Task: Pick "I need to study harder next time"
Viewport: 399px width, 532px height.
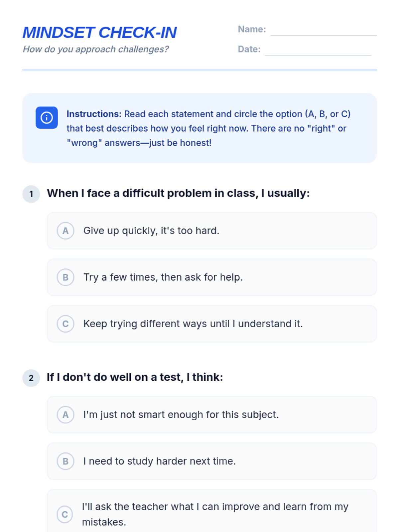Action: point(159,461)
